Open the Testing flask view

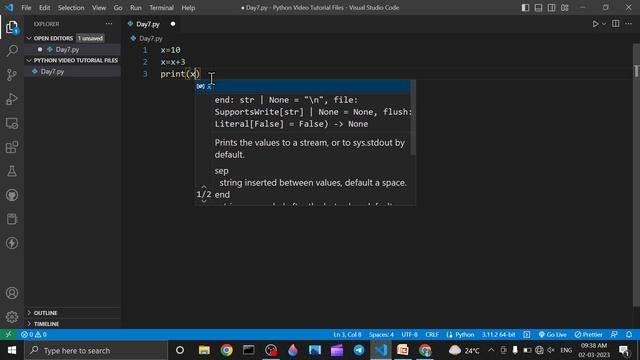12,171
